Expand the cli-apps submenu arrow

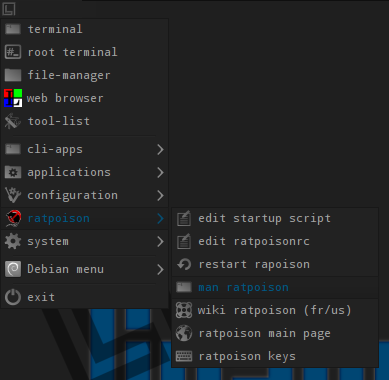[160, 150]
